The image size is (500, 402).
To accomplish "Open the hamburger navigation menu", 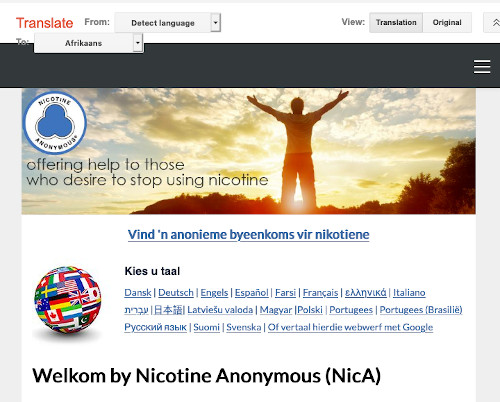I will tap(482, 67).
